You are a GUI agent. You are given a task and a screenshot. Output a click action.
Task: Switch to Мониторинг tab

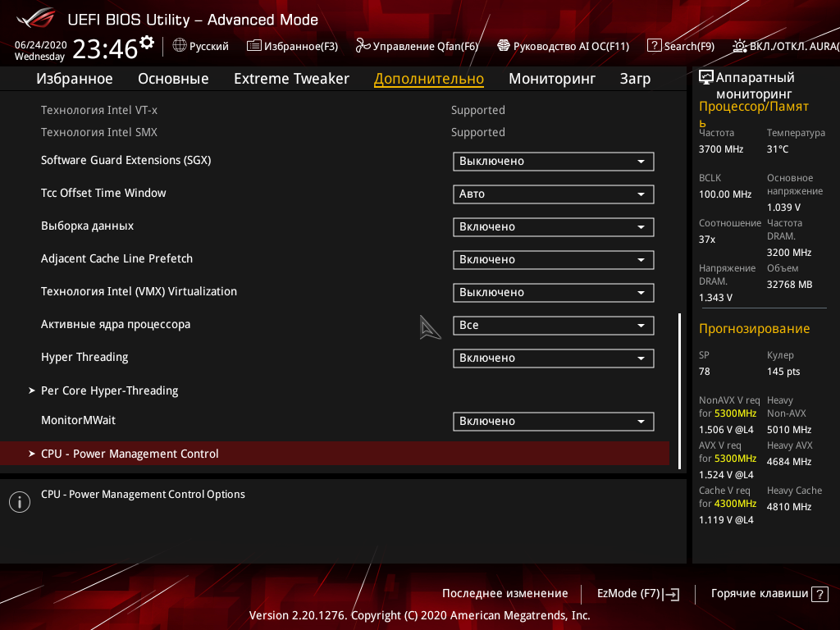pos(552,79)
